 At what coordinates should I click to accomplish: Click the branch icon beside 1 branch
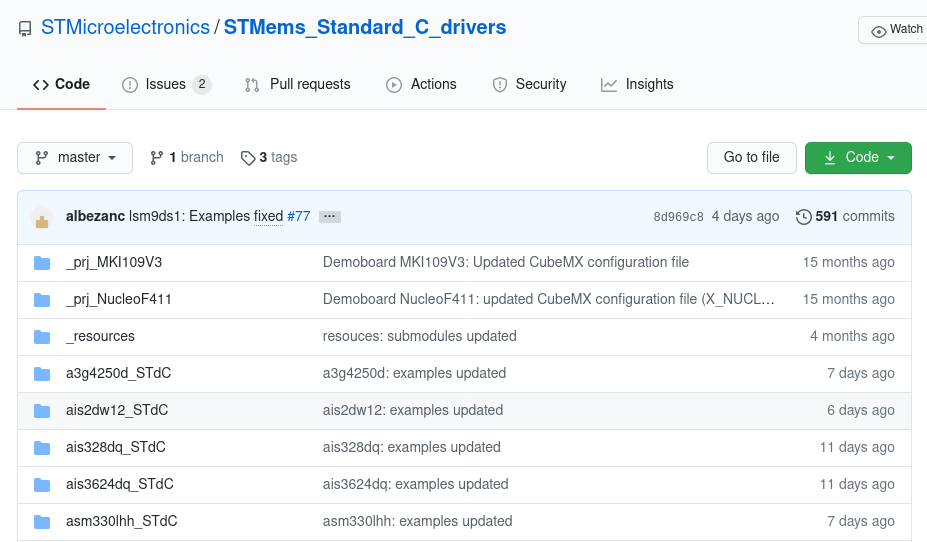point(157,158)
